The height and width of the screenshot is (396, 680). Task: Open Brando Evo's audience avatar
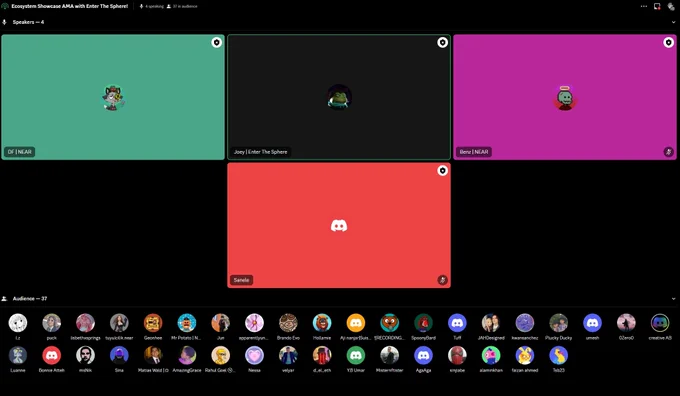pyautogui.click(x=288, y=323)
